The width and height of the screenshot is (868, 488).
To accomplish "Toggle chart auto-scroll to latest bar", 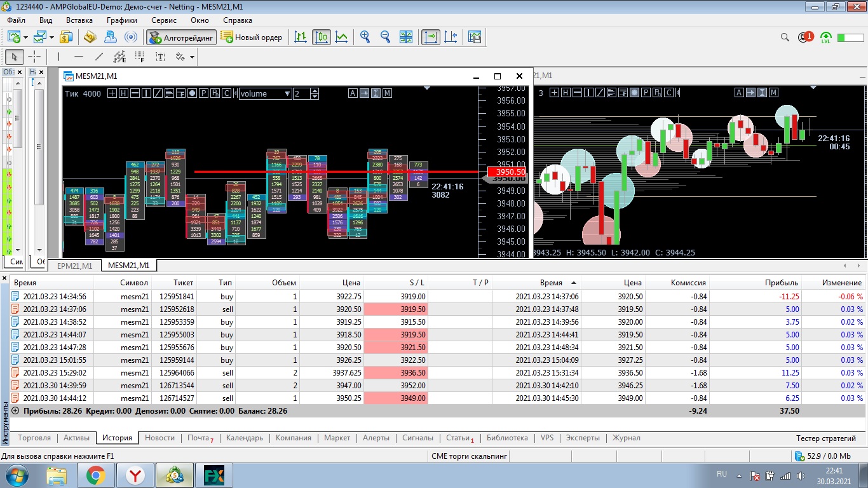I will click(x=431, y=37).
